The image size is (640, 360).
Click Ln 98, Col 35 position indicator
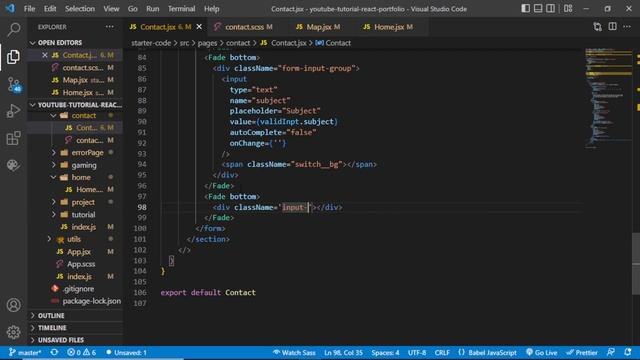(344, 352)
